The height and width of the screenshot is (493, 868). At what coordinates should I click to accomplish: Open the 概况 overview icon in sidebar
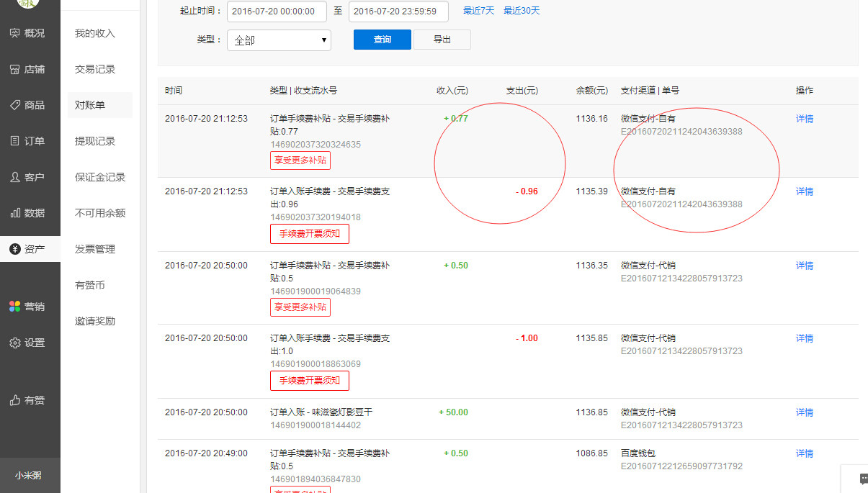point(14,33)
